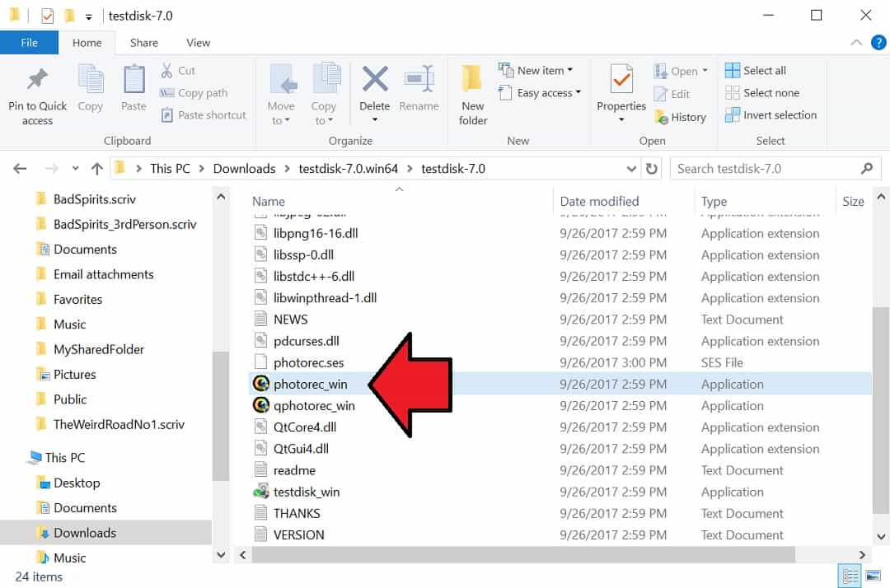Expand the Open button dropdown arrow
This screenshot has width=890, height=588.
(x=705, y=71)
